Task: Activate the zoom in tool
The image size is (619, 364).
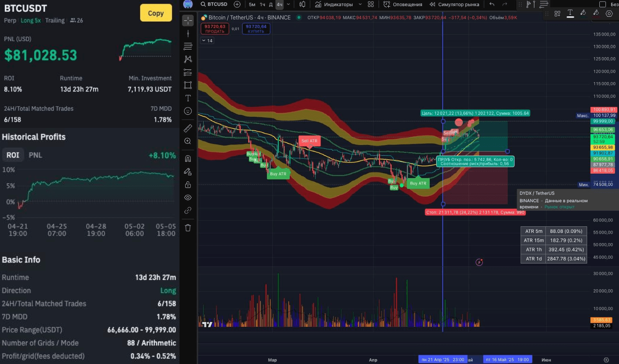Action: (x=188, y=141)
